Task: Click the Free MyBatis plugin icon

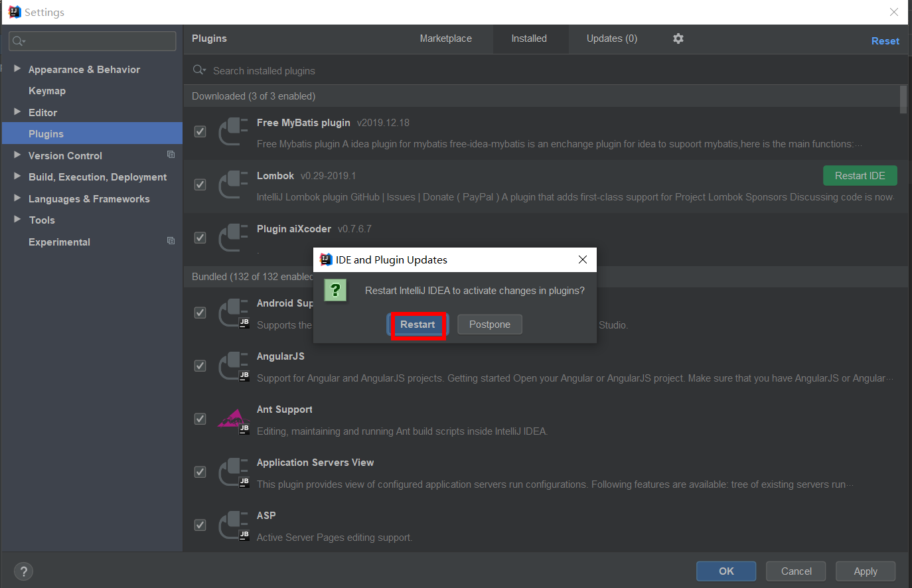Action: click(234, 131)
